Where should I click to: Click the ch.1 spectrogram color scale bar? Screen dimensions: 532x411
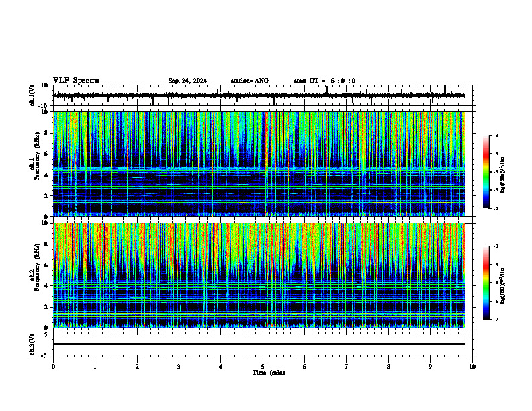pos(486,172)
